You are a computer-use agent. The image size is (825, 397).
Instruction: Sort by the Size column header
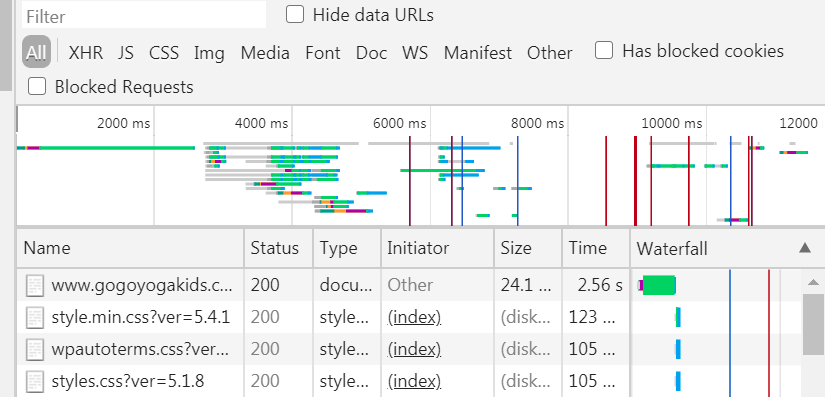click(528, 248)
